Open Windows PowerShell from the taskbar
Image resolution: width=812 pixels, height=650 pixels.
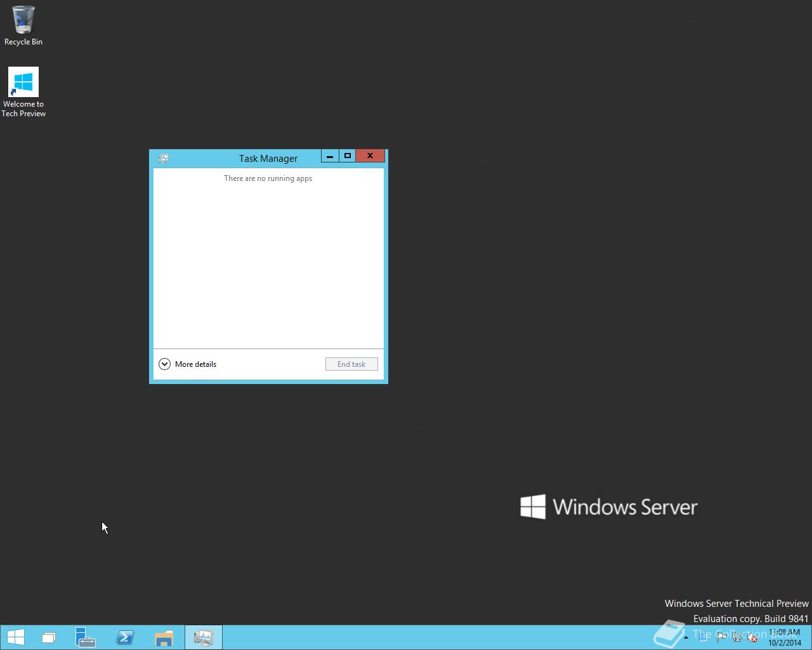click(x=125, y=637)
